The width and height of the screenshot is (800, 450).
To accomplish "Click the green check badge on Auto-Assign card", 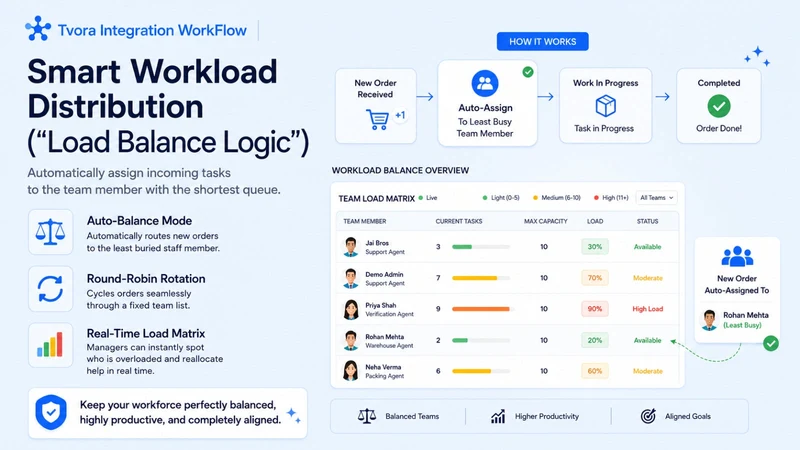I will coord(528,72).
